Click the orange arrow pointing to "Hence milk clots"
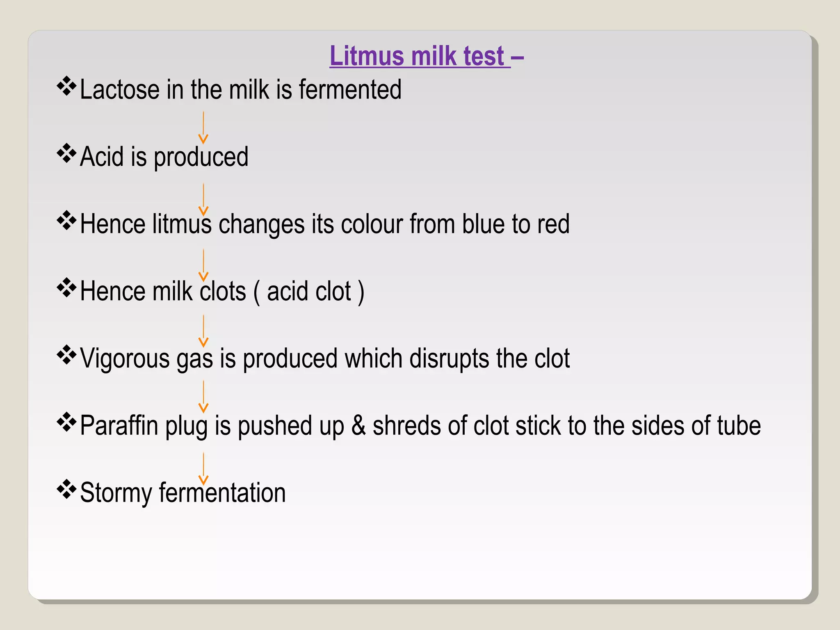The image size is (840, 630). click(x=203, y=265)
